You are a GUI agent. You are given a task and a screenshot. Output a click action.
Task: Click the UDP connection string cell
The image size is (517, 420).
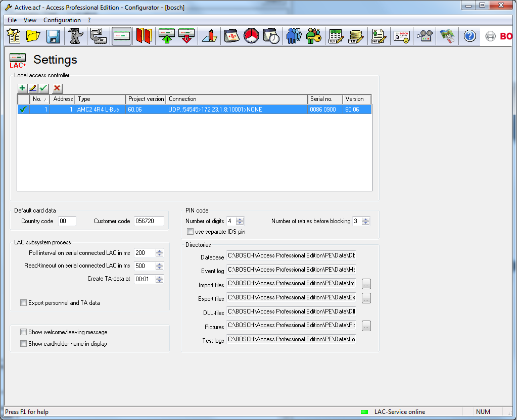click(237, 110)
